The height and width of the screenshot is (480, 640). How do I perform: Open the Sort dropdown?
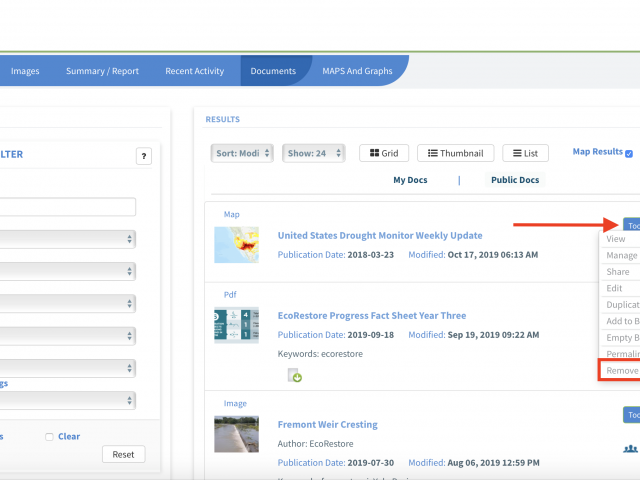[241, 153]
